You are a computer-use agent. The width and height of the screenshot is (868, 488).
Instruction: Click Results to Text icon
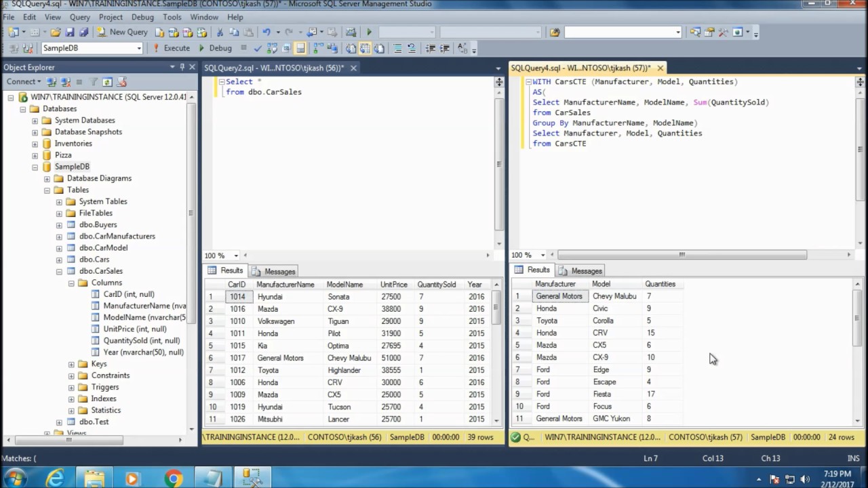click(x=351, y=48)
